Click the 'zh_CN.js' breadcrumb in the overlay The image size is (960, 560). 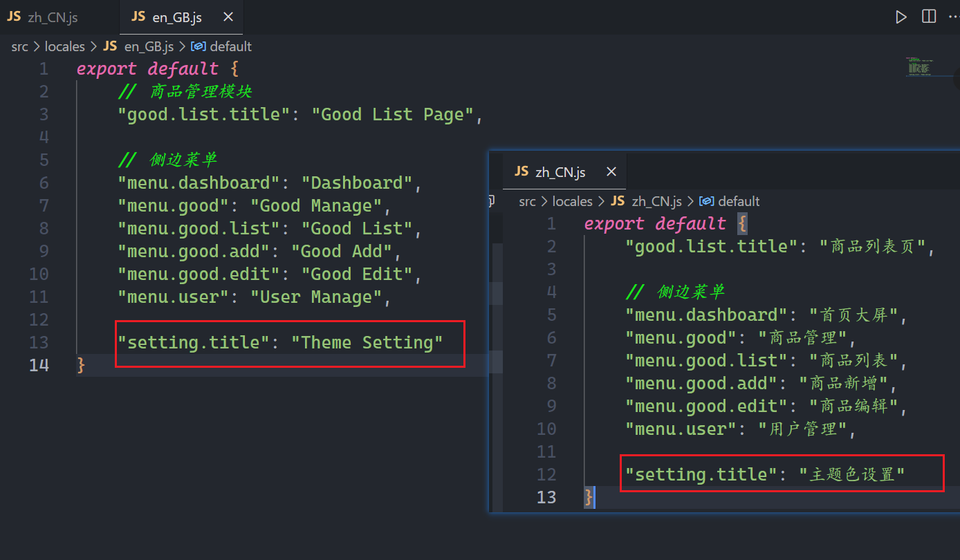(x=657, y=201)
